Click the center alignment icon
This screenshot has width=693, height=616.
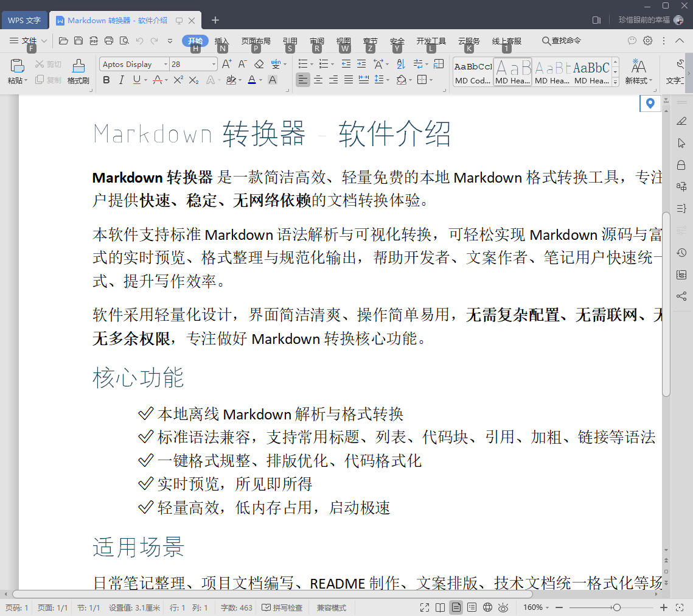pos(318,80)
